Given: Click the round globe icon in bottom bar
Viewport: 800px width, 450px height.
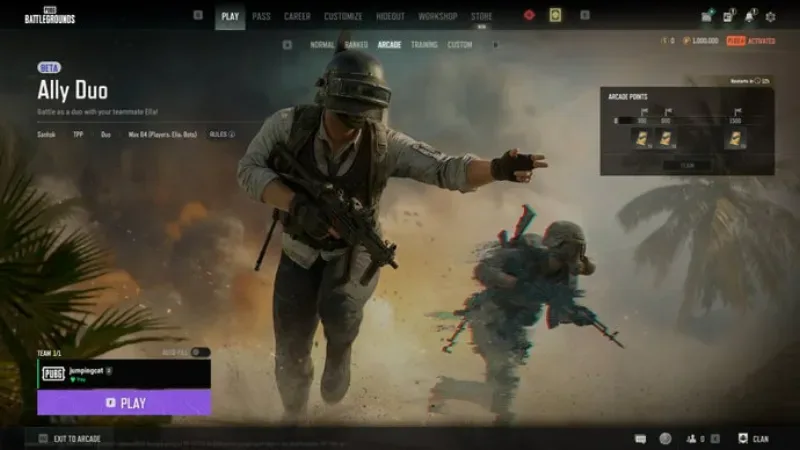Looking at the screenshot, I should 665,438.
